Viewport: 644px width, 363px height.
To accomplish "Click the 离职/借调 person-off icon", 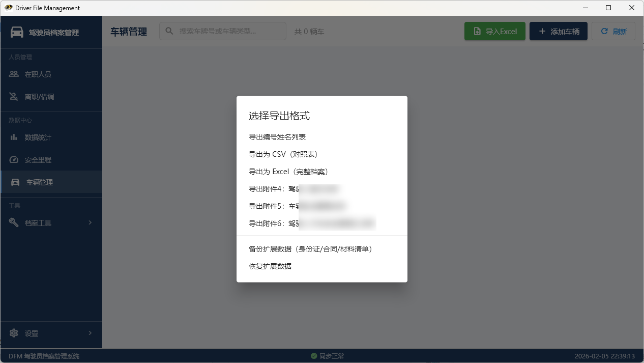I will (14, 97).
